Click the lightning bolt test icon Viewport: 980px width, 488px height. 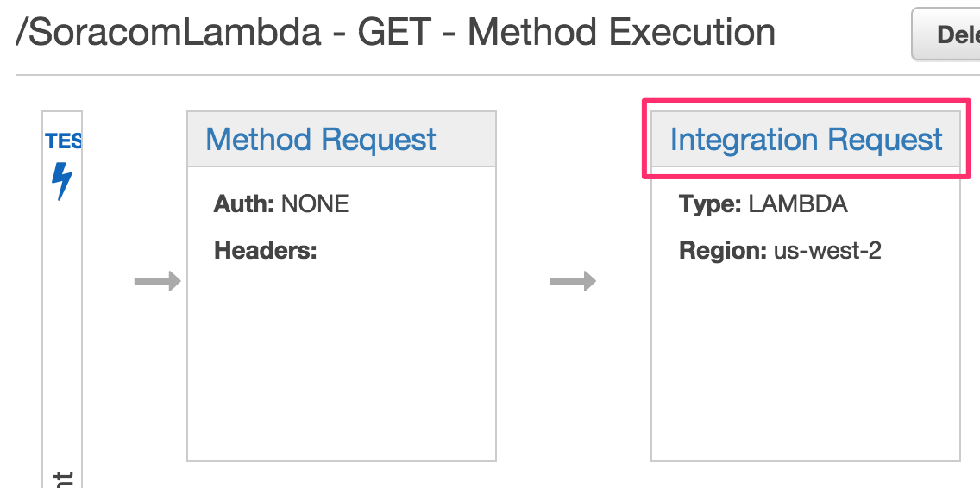click(x=62, y=181)
